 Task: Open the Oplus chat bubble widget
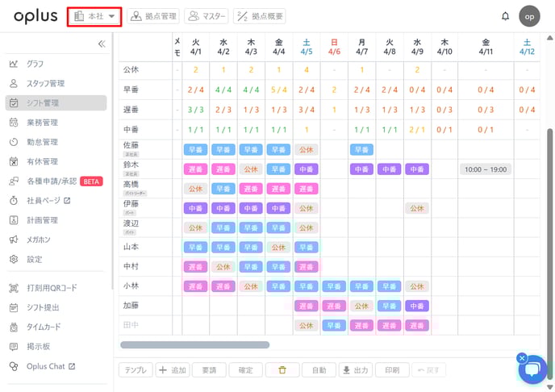pyautogui.click(x=532, y=369)
